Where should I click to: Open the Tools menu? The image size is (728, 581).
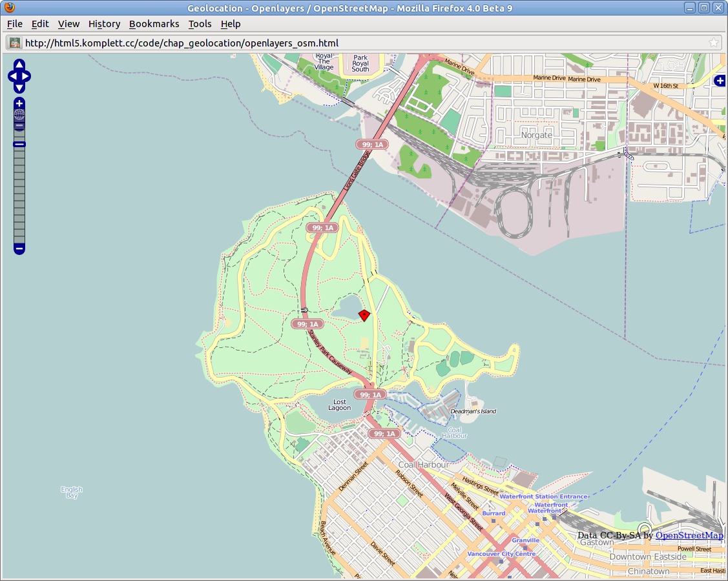pyautogui.click(x=200, y=24)
